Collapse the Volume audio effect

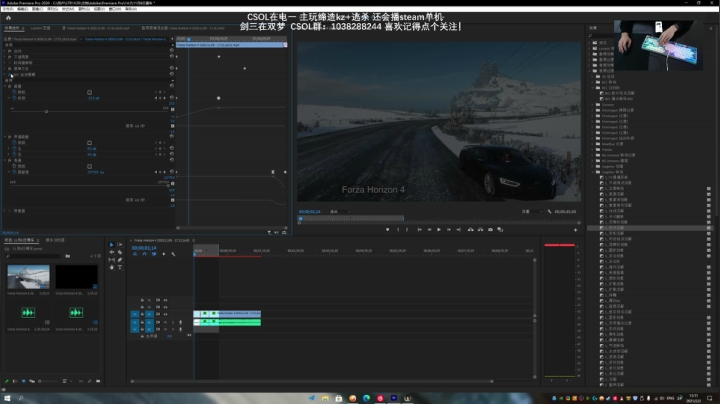click(5, 86)
